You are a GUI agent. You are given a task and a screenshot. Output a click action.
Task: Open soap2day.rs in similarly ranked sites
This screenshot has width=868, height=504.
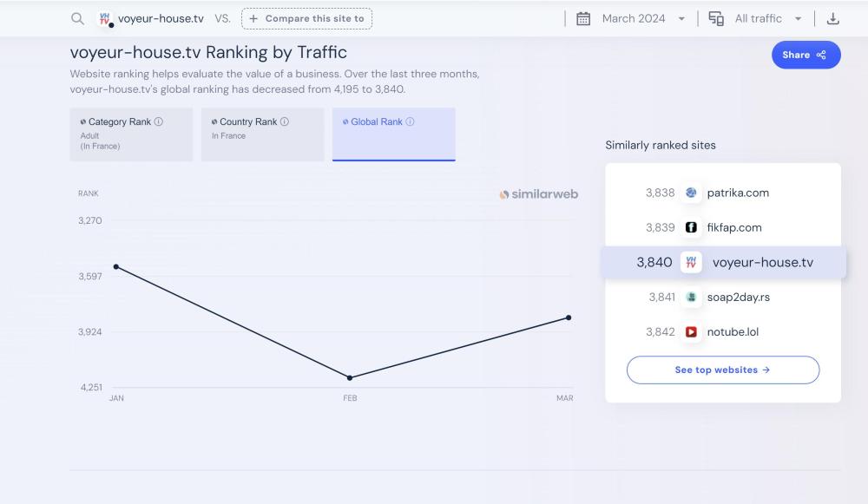click(738, 298)
